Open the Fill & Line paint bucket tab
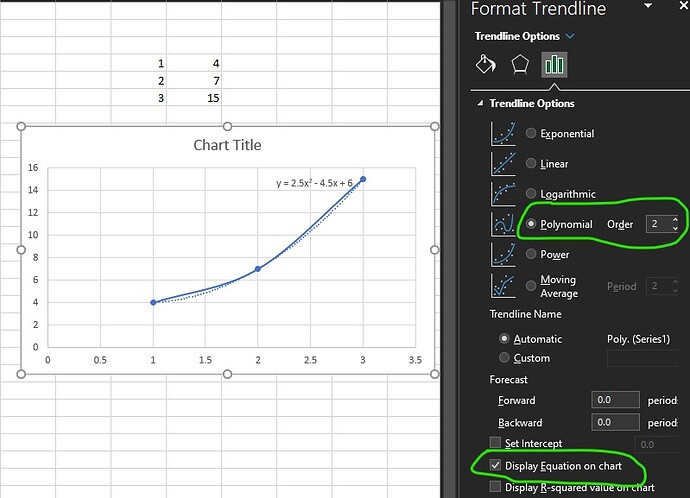Image resolution: width=690 pixels, height=498 pixels. coord(486,65)
